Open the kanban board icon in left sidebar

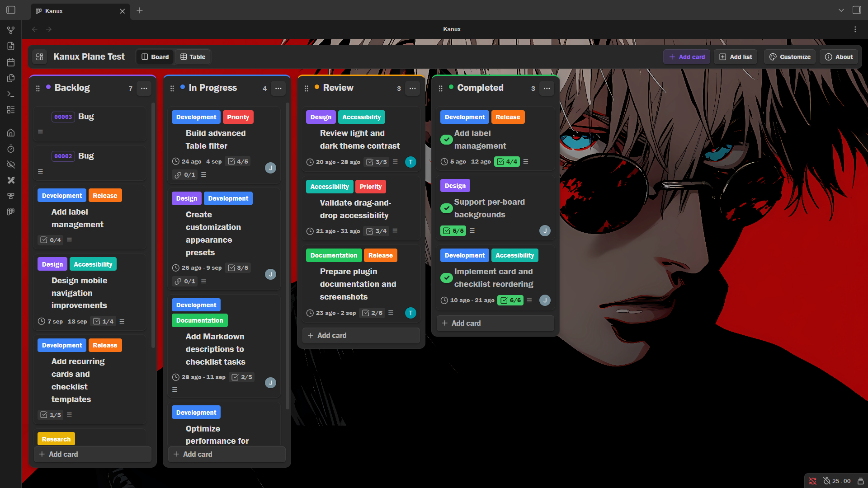point(11,212)
